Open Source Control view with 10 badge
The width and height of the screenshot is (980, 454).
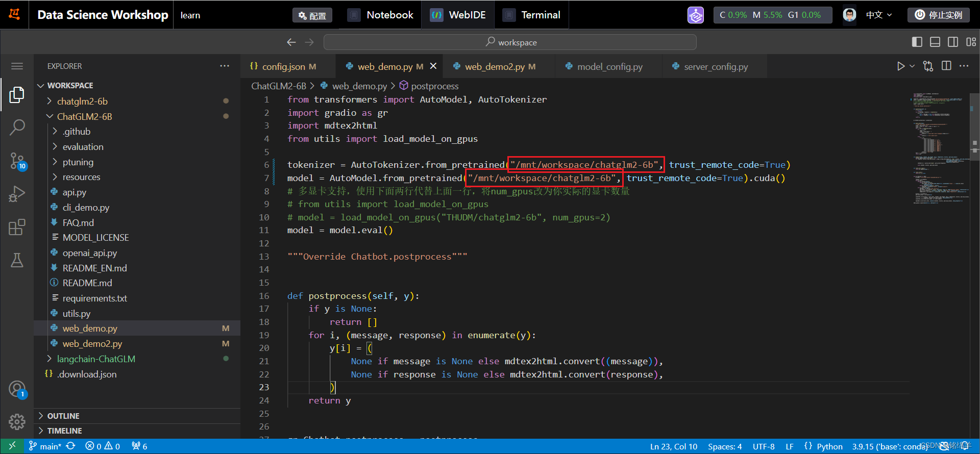click(17, 161)
